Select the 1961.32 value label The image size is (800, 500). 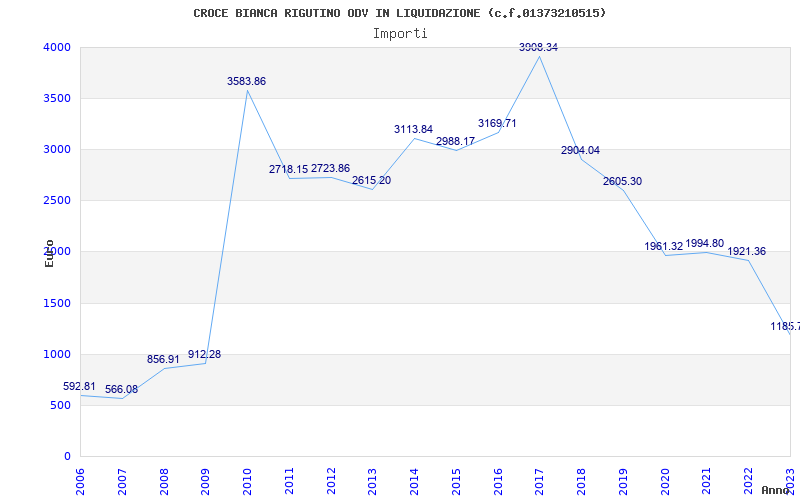663,246
